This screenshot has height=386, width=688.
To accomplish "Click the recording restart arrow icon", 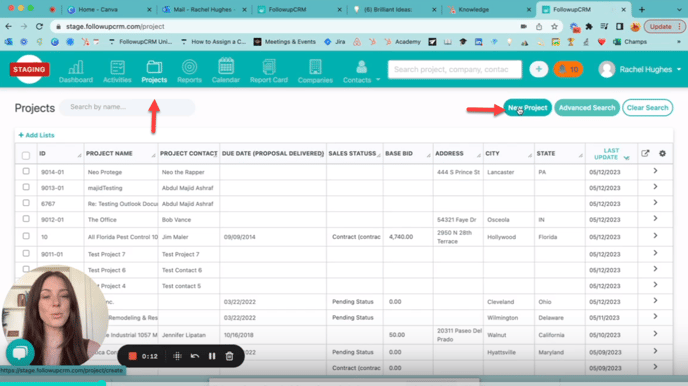I will click(x=195, y=356).
